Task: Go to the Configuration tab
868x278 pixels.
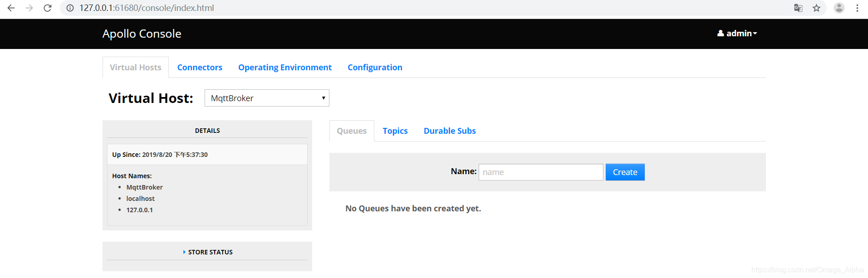Action: 375,68
